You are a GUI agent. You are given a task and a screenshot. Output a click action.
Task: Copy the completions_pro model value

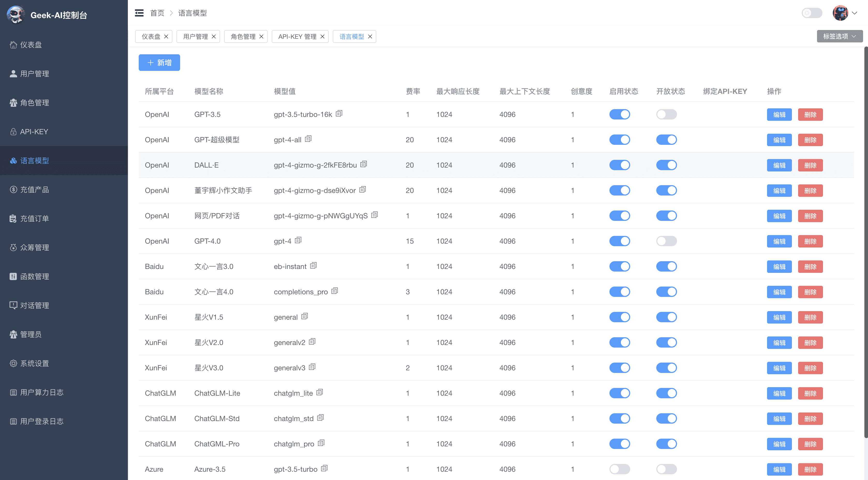[x=334, y=291]
